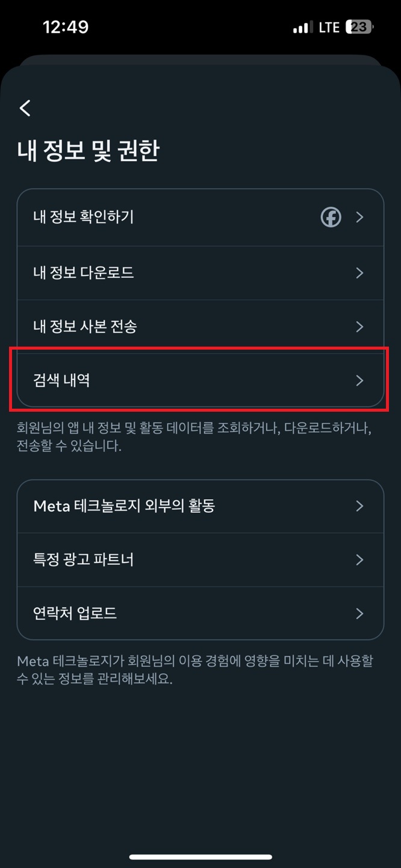Open 특정 광고 파트너 using its chevron
The height and width of the screenshot is (868, 401).
359,560
